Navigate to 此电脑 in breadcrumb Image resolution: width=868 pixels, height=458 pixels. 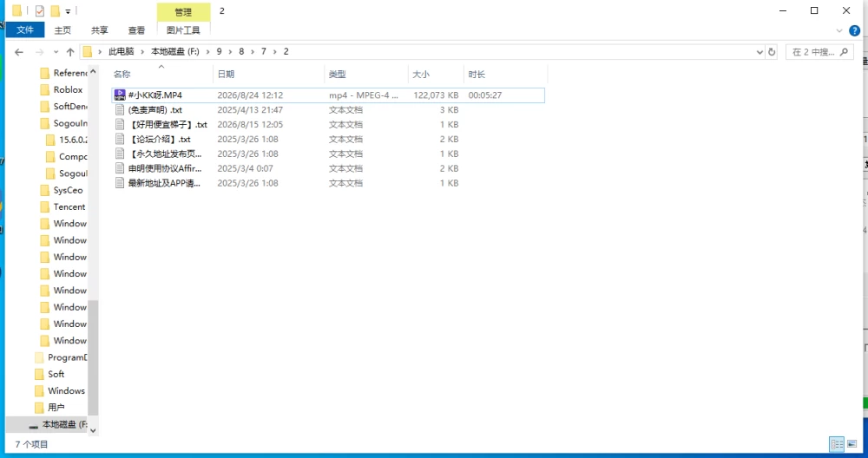pos(122,51)
